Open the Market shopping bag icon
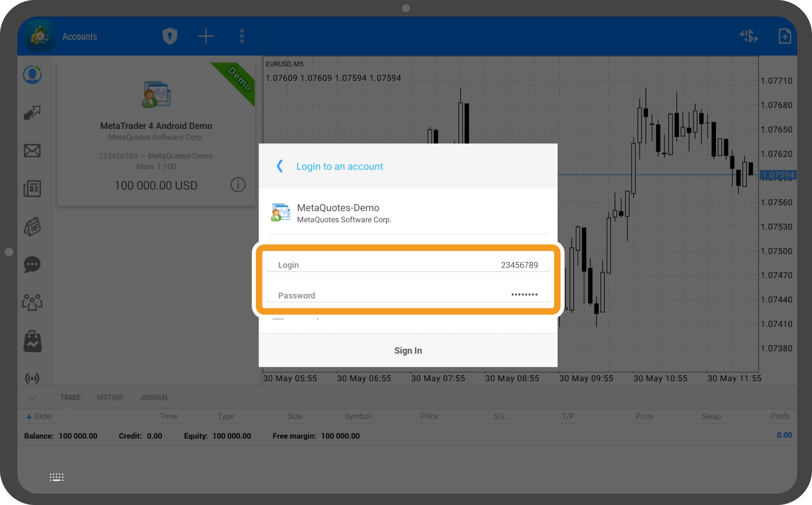The width and height of the screenshot is (812, 505). [x=32, y=341]
